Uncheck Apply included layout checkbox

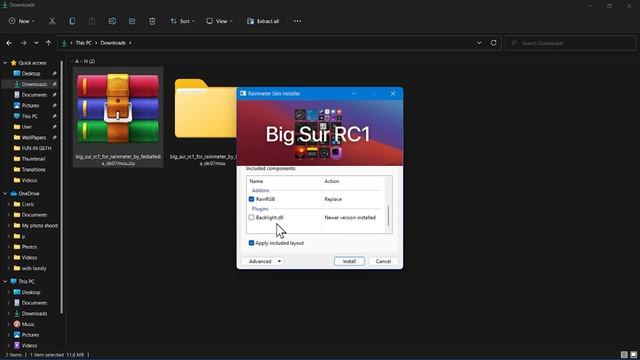[x=251, y=243]
